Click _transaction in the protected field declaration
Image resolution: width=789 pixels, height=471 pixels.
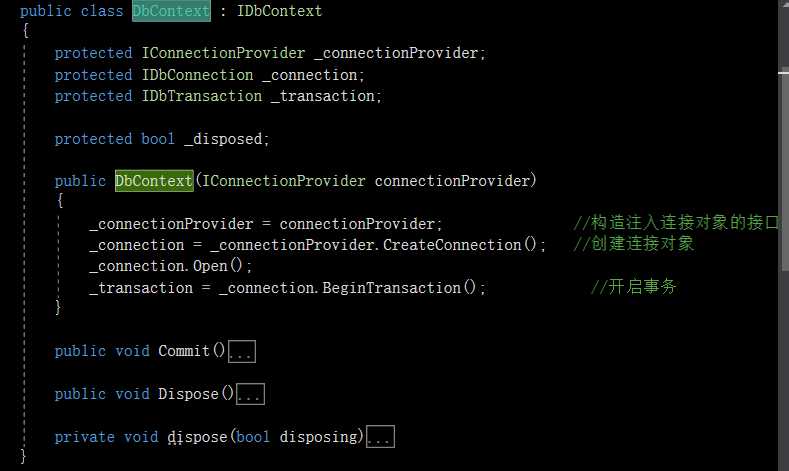tap(326, 96)
